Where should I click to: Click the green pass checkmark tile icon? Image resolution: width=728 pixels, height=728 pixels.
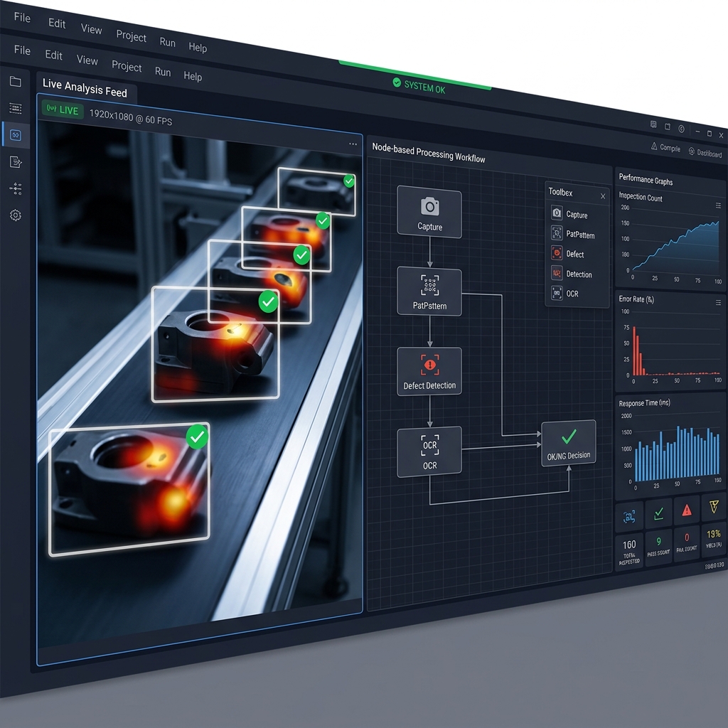point(658,513)
